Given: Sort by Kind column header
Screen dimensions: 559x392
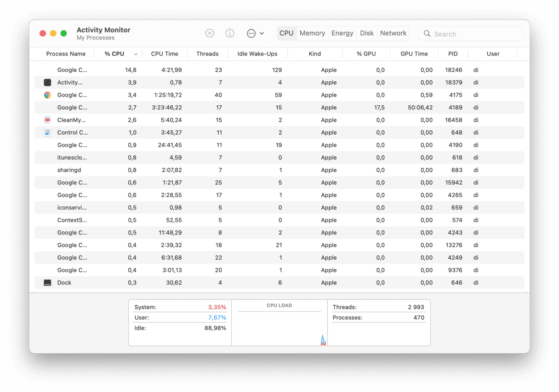Looking at the screenshot, I should pyautogui.click(x=315, y=54).
